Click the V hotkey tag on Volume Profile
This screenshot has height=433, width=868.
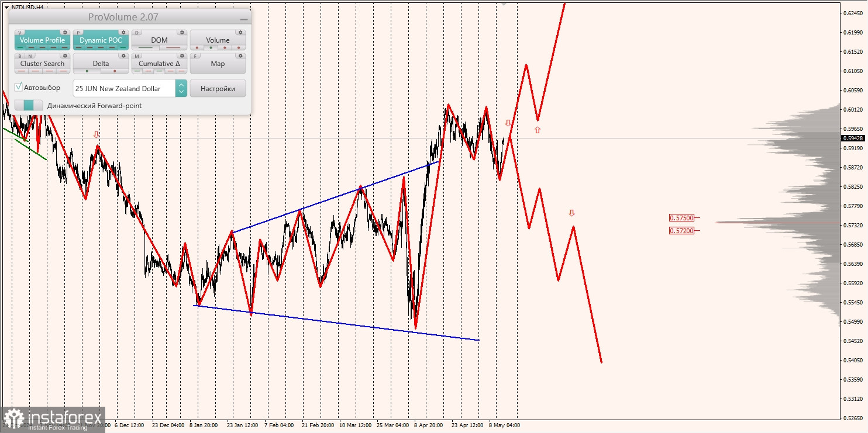pos(20,33)
